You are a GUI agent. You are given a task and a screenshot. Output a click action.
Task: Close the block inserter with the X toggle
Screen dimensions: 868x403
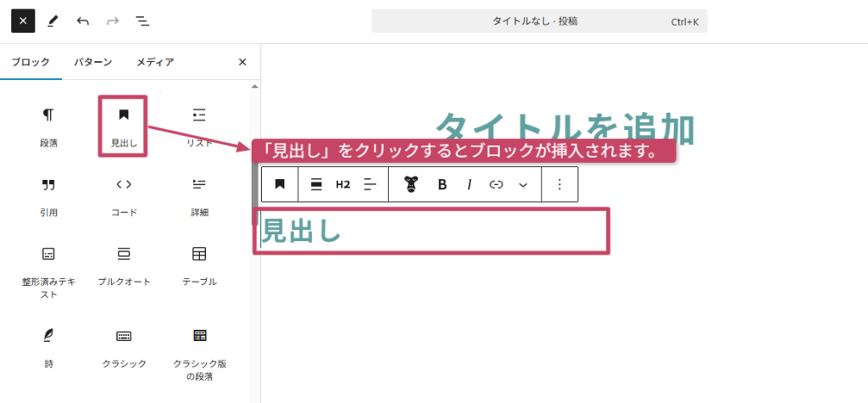(23, 21)
